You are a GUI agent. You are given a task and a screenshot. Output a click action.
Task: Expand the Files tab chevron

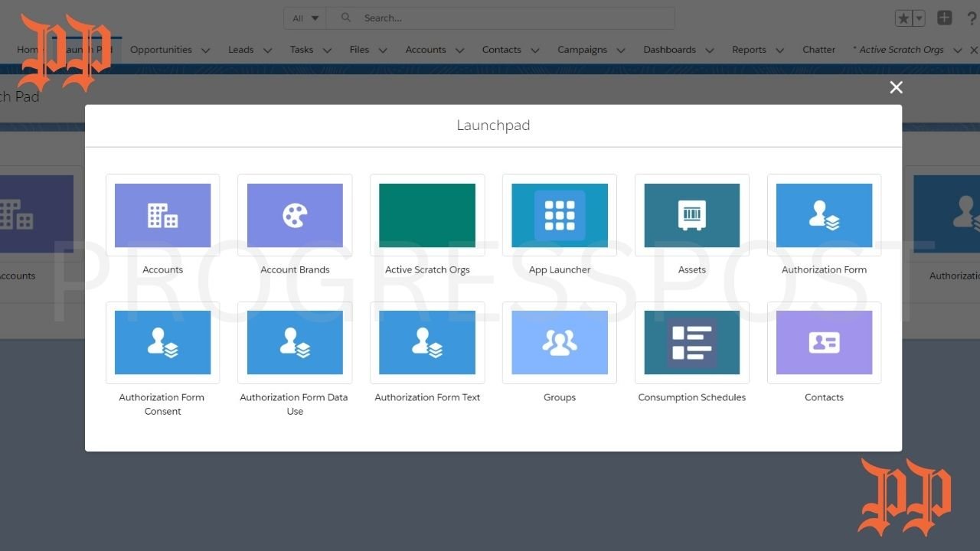click(383, 51)
